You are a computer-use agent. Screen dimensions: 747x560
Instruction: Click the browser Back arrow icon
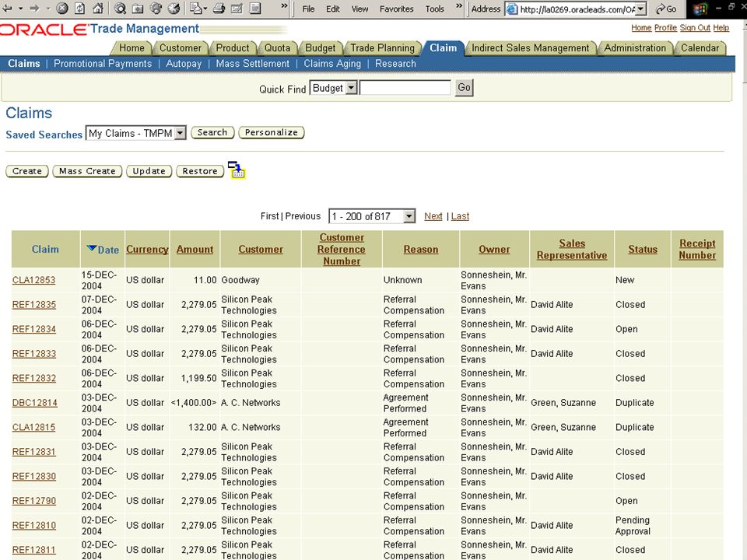[7, 9]
